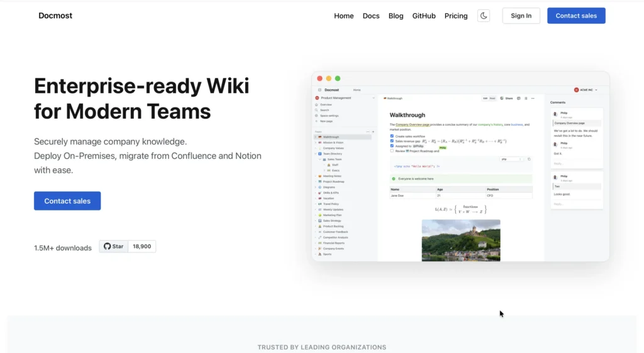Open Docs in the top navigation

coord(371,16)
